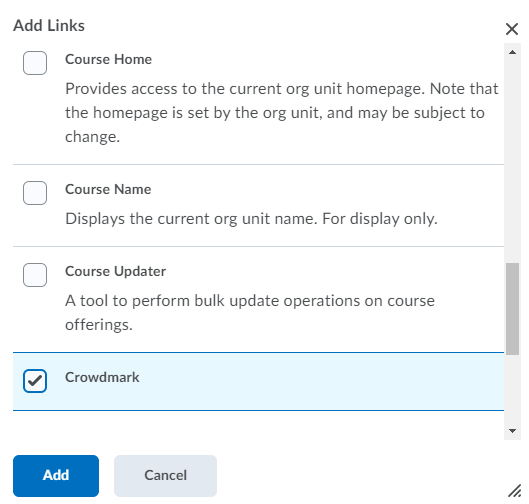Select the Course Updater label text
This screenshot has height=504, width=529.
tap(115, 271)
